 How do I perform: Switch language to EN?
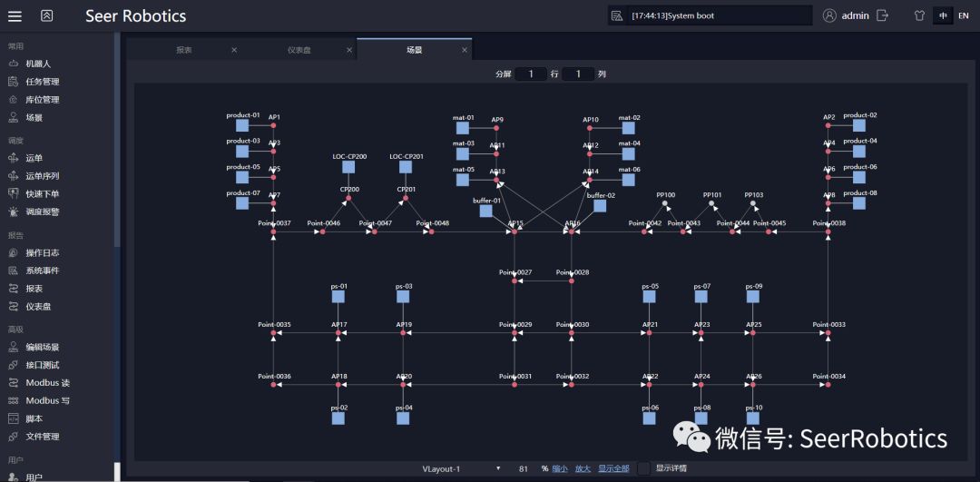963,15
